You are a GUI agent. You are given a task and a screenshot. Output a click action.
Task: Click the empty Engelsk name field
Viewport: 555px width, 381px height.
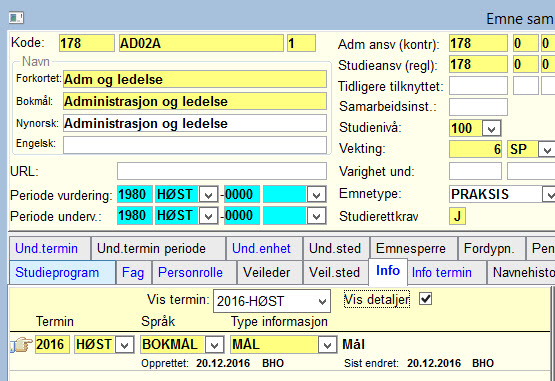[x=195, y=145]
